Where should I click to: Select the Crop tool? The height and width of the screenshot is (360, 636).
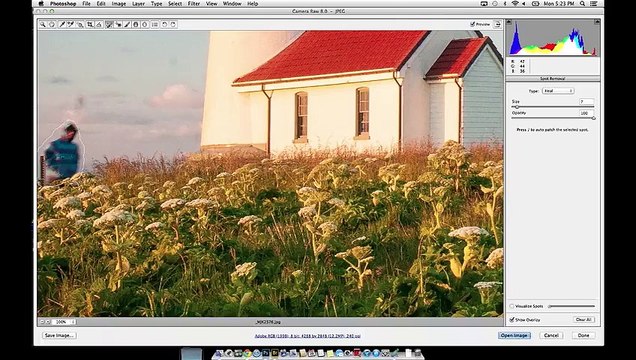click(x=90, y=25)
